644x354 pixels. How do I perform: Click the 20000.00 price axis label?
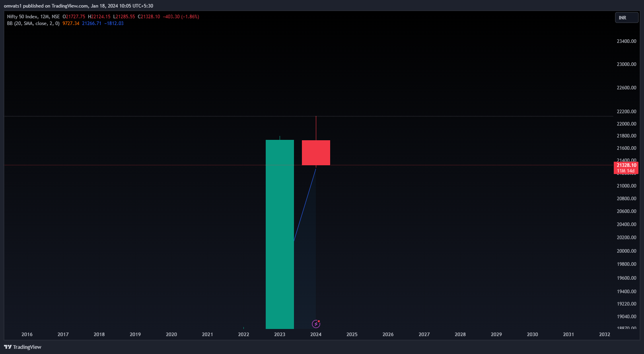point(626,251)
